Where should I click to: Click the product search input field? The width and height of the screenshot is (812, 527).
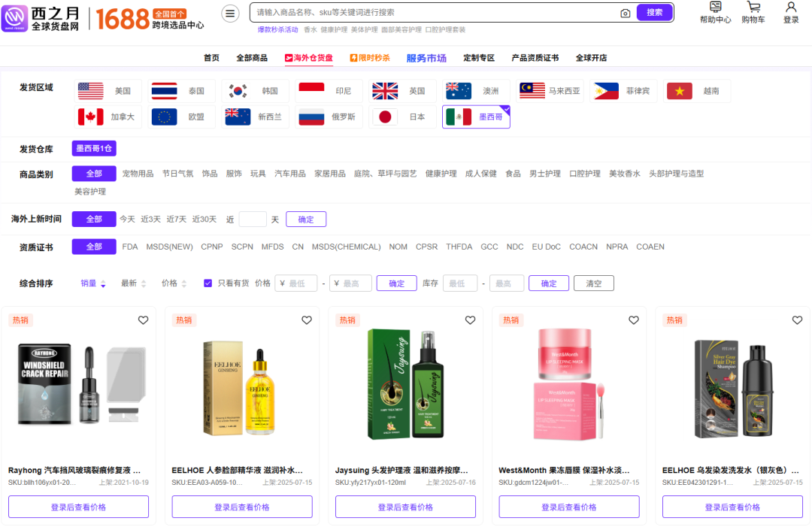(x=435, y=13)
